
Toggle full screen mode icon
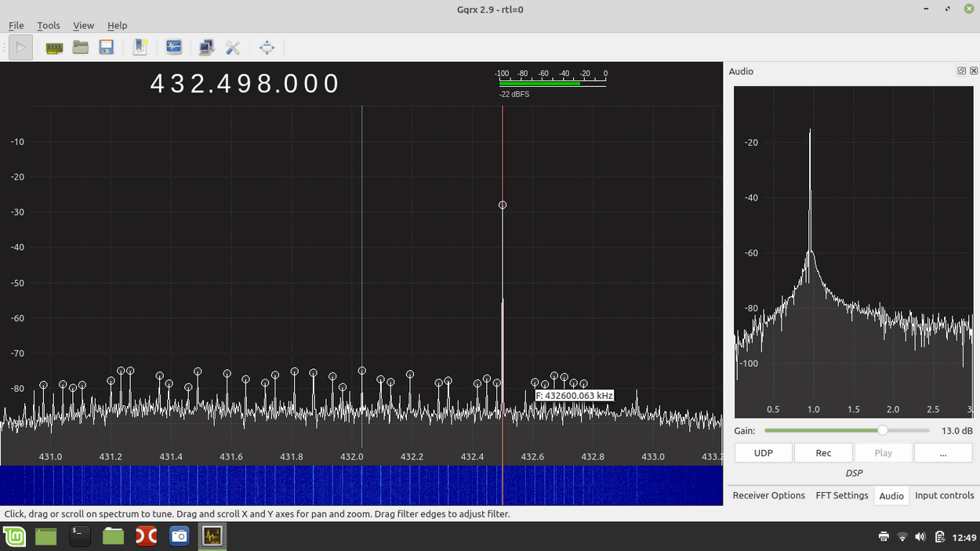tap(267, 47)
